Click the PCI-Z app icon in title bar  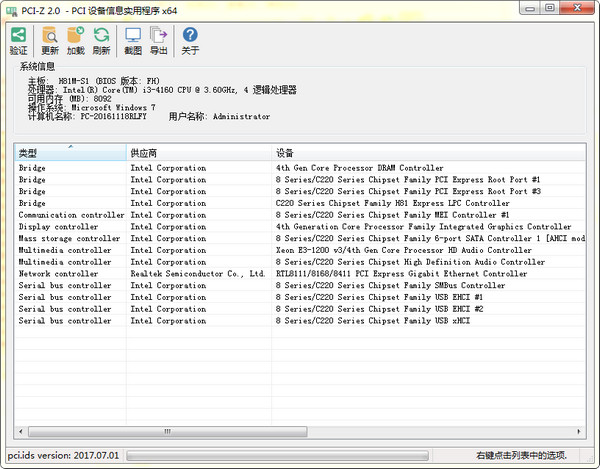click(12, 11)
